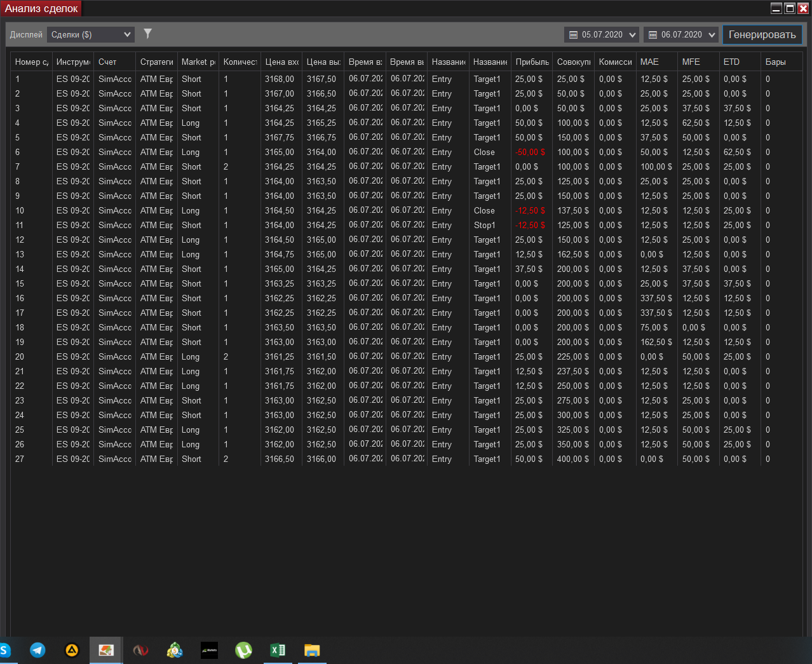Sort by the Бары column header
The image size is (812, 664).
coord(782,62)
